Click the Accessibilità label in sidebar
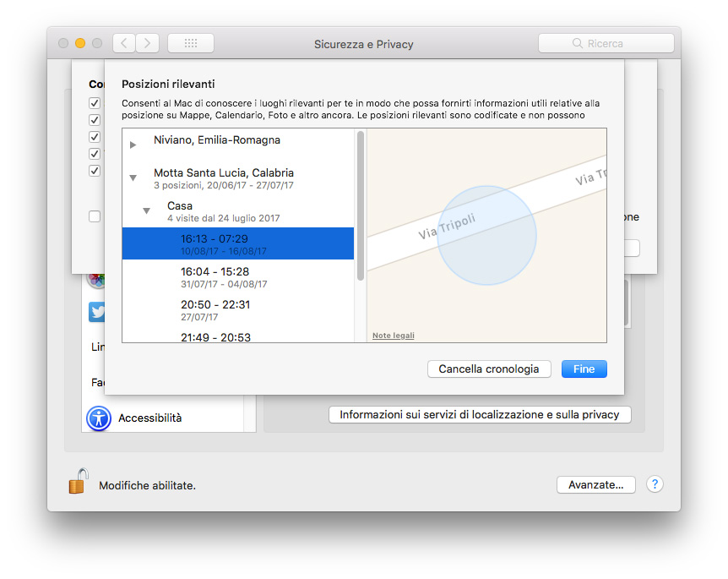 point(150,418)
